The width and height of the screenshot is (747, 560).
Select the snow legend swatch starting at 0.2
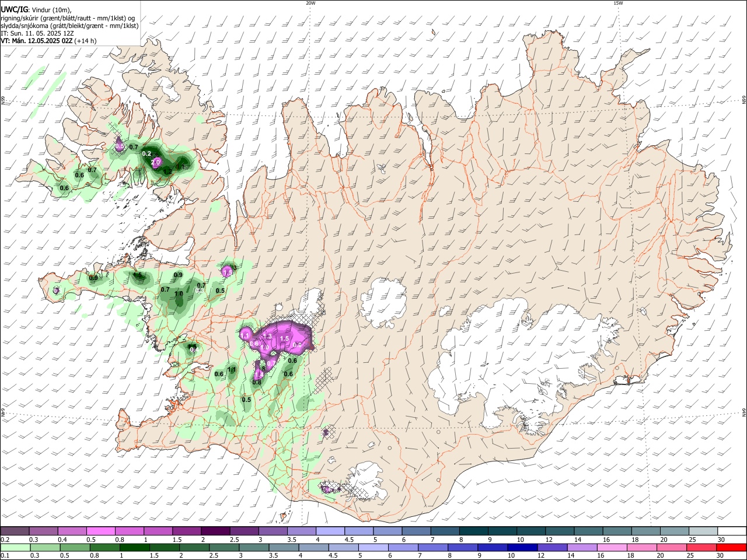pos(15,531)
